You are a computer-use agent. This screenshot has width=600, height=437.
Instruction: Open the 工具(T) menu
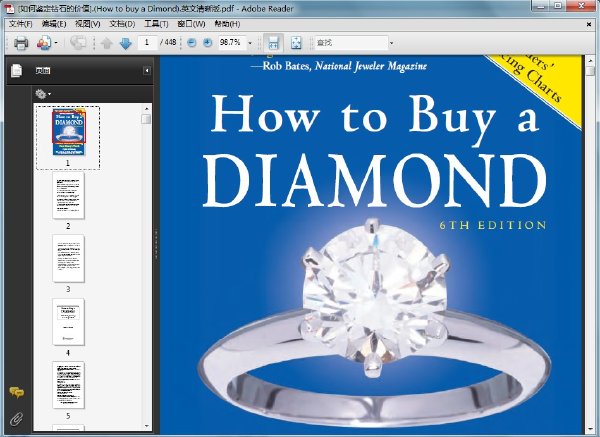[156, 24]
